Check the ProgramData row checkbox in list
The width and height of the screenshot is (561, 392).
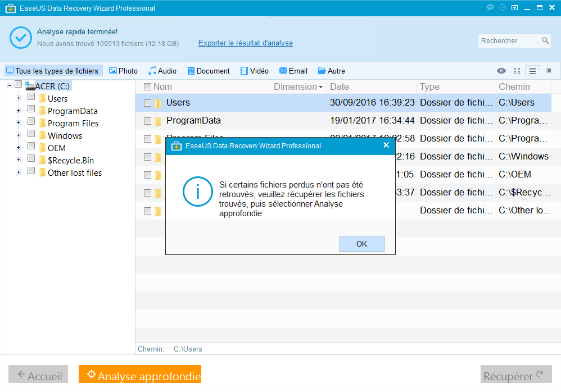click(x=147, y=121)
